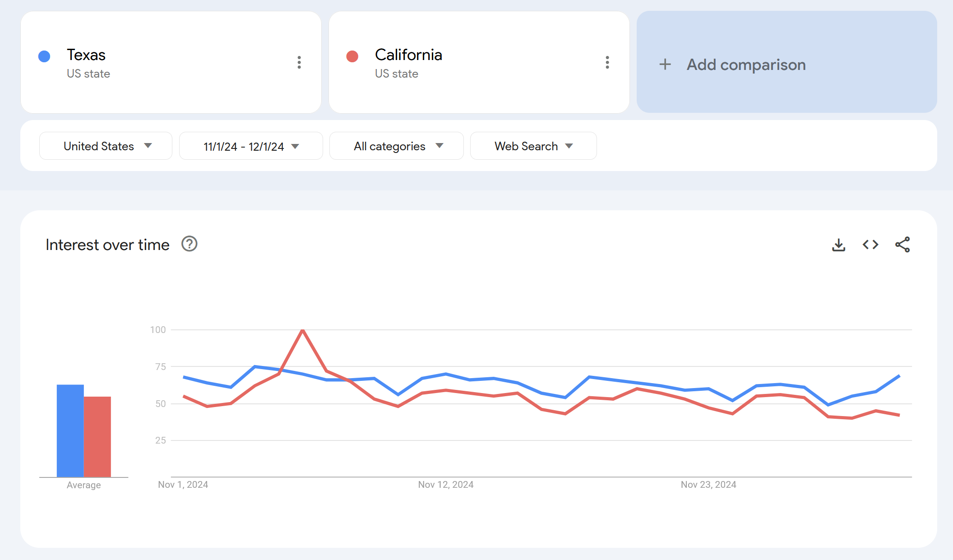The height and width of the screenshot is (560, 953).
Task: Click the red California color dot
Action: (x=352, y=56)
